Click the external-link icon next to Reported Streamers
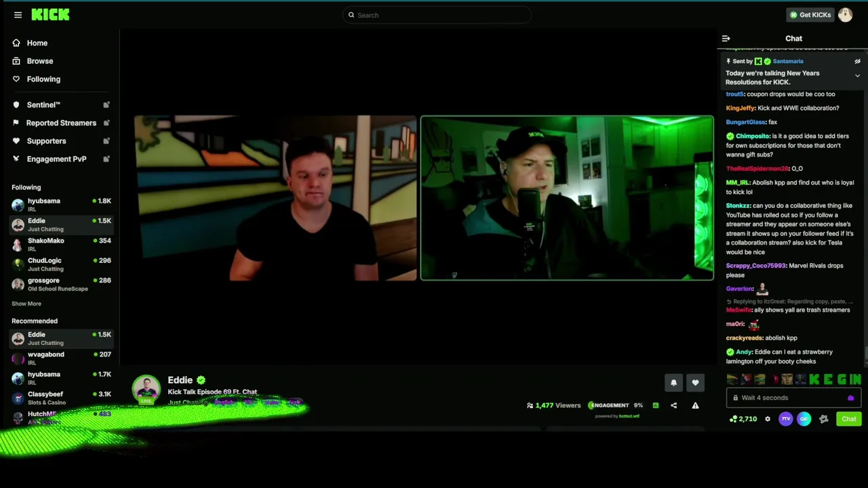The width and height of the screenshot is (868, 488). (x=106, y=123)
